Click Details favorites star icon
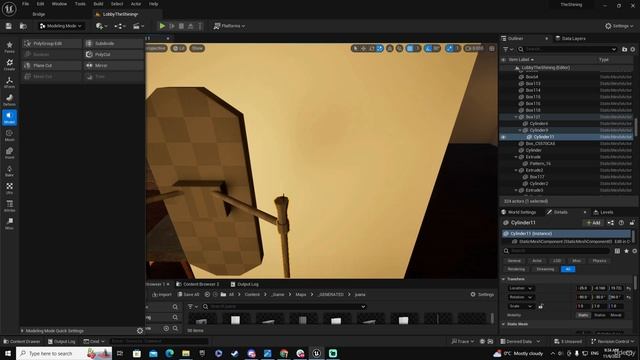This screenshot has height=360, width=640. (x=626, y=251)
